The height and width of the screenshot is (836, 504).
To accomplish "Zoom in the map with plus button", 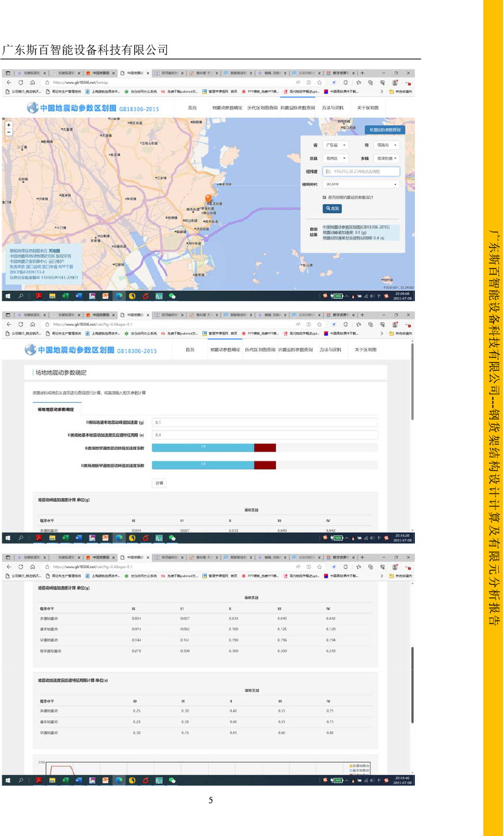I will tap(8, 125).
